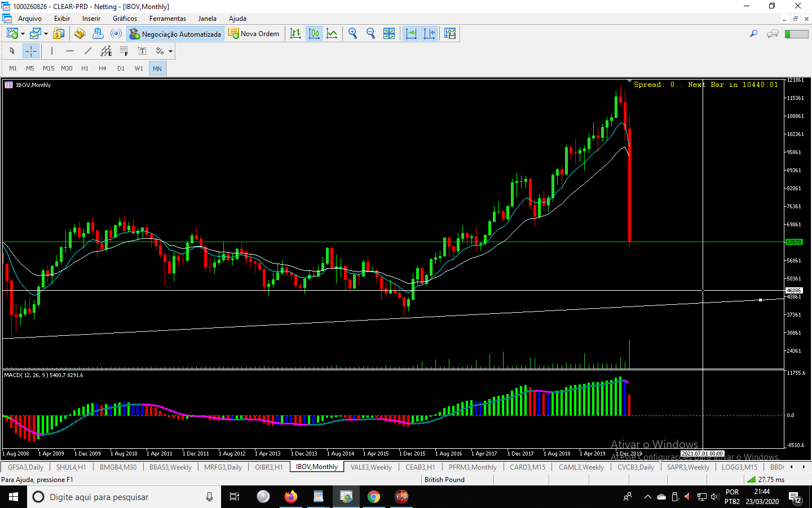Switch to H1 timeframe

[x=85, y=68]
